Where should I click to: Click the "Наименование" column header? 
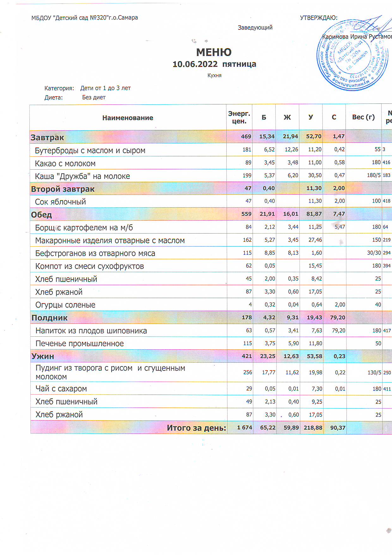click(x=128, y=118)
